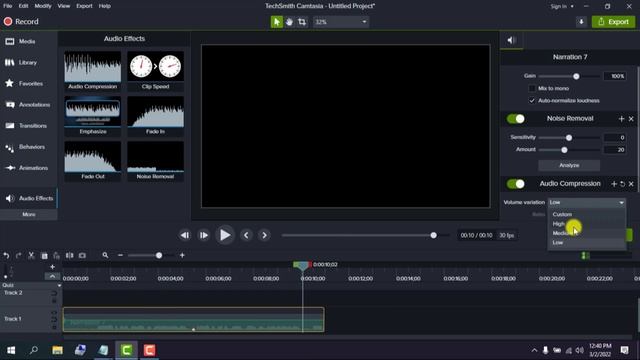Adjust the Amount slider

564,150
